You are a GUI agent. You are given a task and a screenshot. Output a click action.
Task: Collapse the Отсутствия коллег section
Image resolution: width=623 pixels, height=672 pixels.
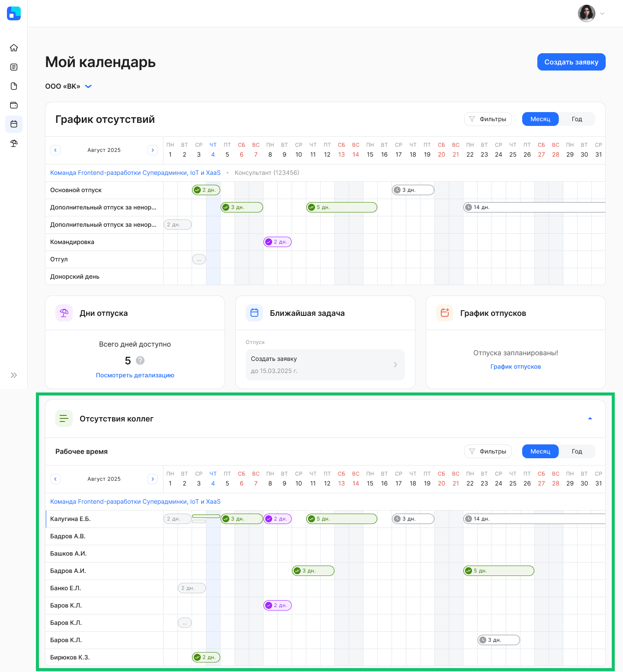(x=590, y=418)
